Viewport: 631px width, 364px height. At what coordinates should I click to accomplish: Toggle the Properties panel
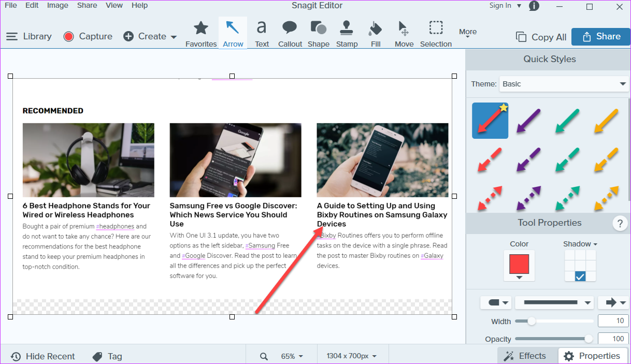(592, 356)
